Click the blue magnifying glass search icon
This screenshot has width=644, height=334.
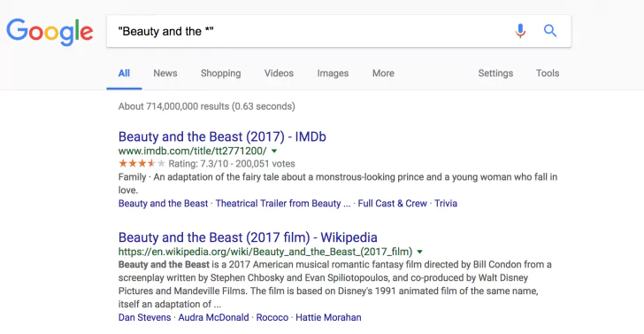550,31
